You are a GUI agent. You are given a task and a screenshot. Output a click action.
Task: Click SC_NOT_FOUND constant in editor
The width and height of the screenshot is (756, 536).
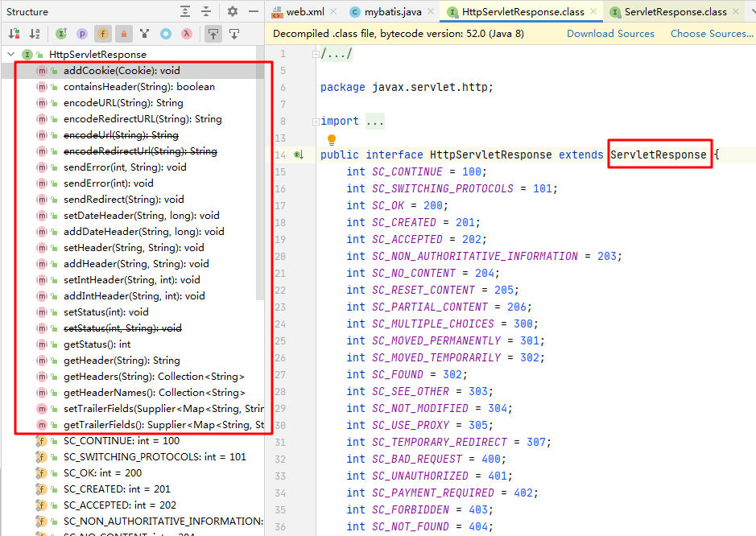(411, 526)
